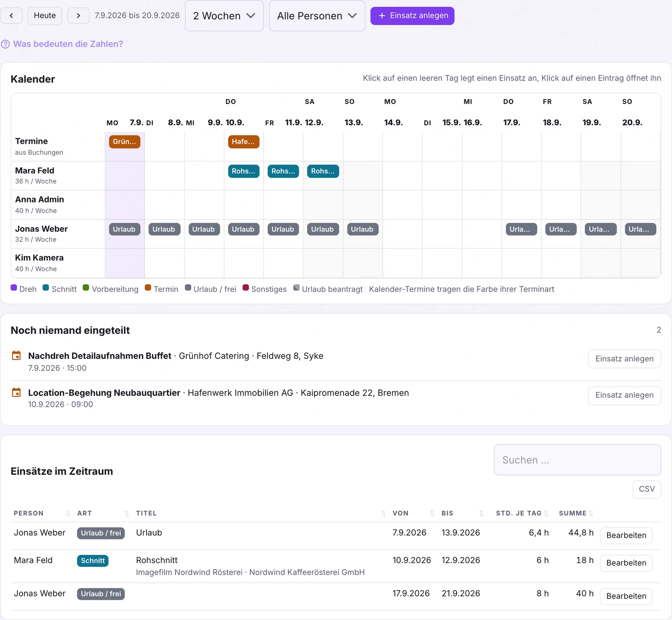Open the Hafe... appointment on 10.9.

click(x=243, y=142)
